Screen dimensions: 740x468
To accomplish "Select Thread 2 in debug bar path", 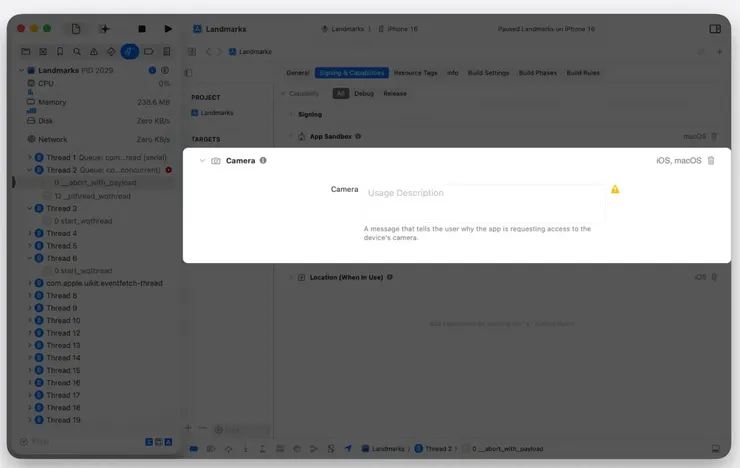I will tap(433, 449).
